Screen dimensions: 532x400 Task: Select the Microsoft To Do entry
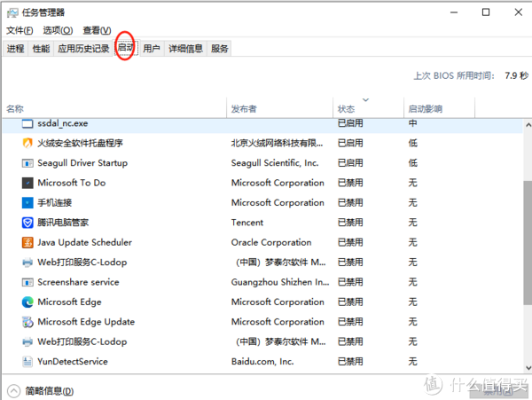tap(72, 183)
